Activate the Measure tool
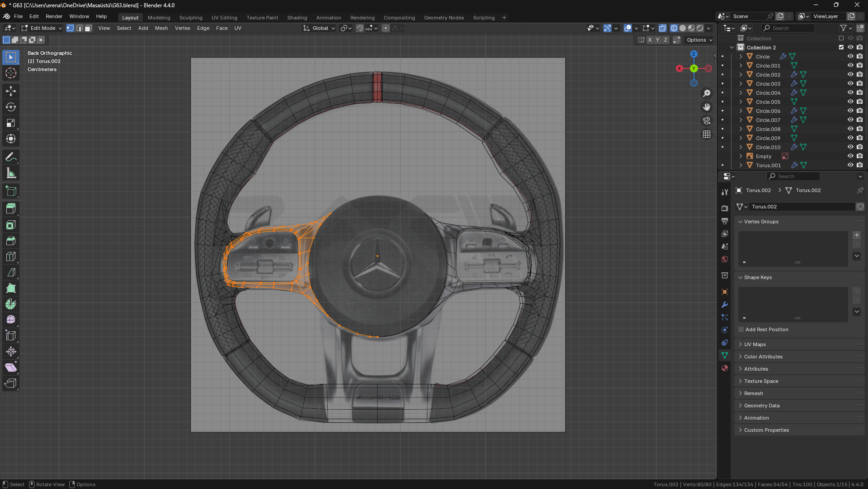The image size is (868, 489). (11, 173)
